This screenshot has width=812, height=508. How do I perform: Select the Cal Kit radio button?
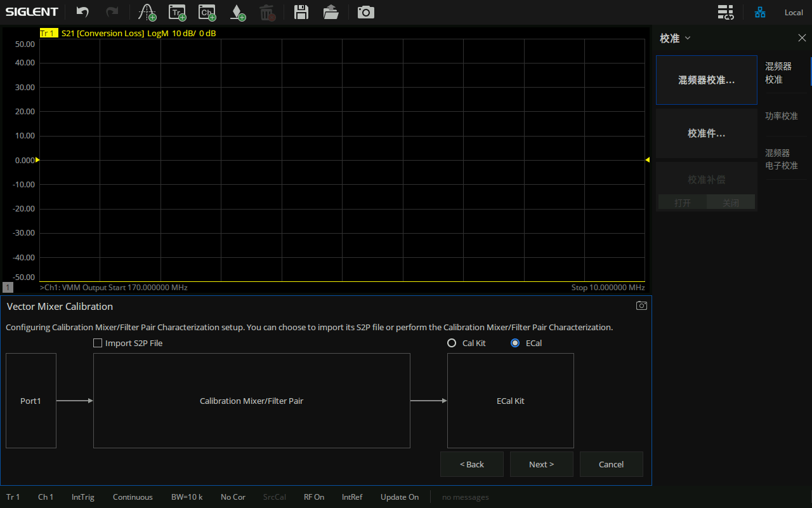point(452,343)
